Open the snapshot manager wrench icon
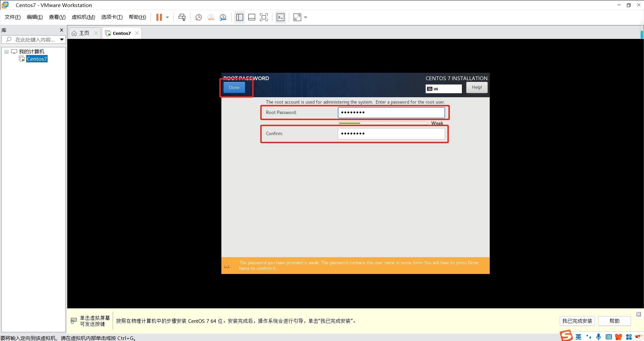The image size is (644, 341). tap(223, 17)
